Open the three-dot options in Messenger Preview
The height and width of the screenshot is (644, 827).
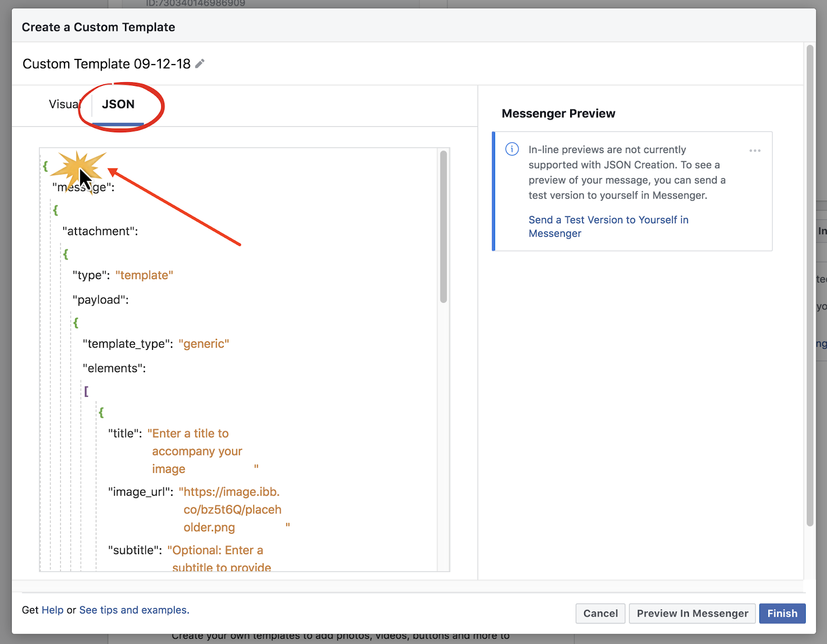(x=755, y=151)
